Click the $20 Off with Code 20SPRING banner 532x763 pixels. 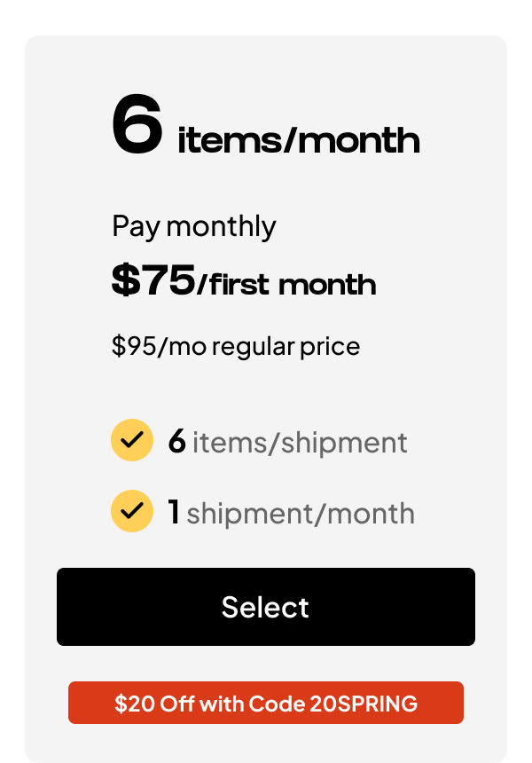(265, 704)
